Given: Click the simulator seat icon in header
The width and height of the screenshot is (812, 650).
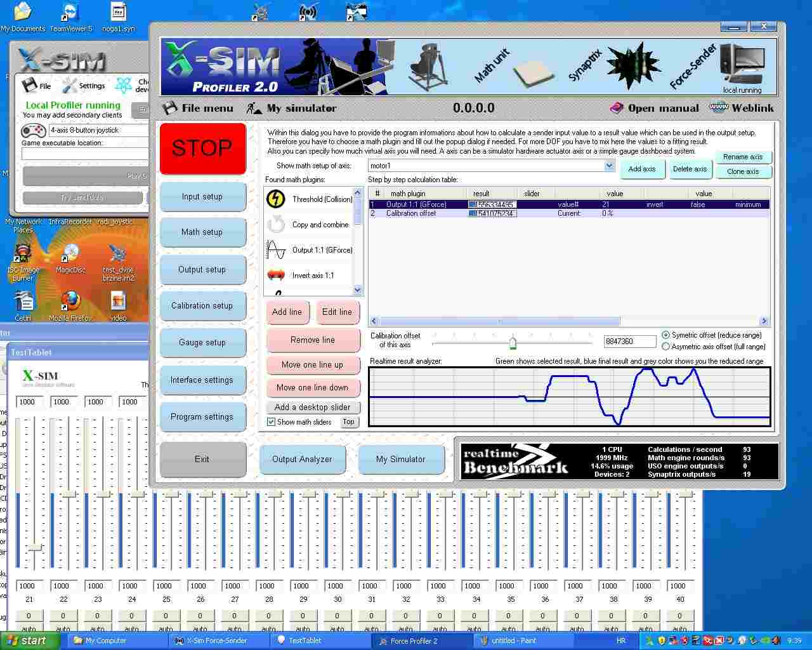Looking at the screenshot, I should coord(429,66).
